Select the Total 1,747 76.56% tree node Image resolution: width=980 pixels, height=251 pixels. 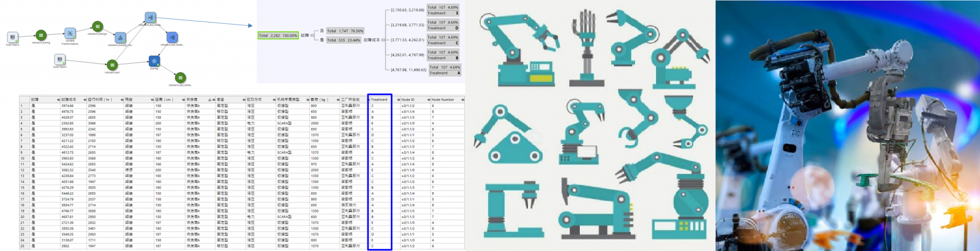344,31
